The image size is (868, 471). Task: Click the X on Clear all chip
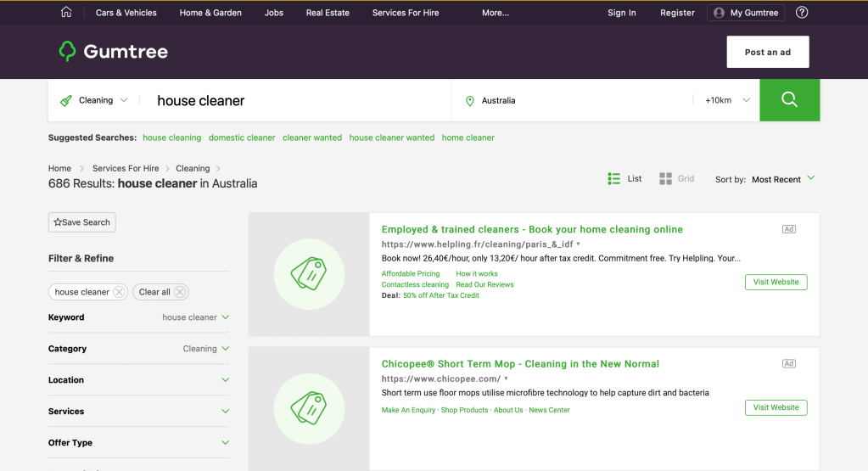(x=180, y=292)
